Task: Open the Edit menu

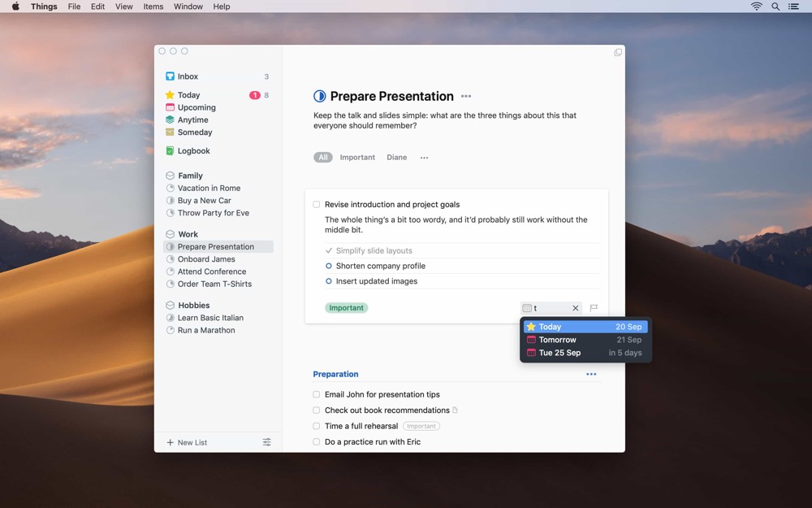Action: coord(98,7)
